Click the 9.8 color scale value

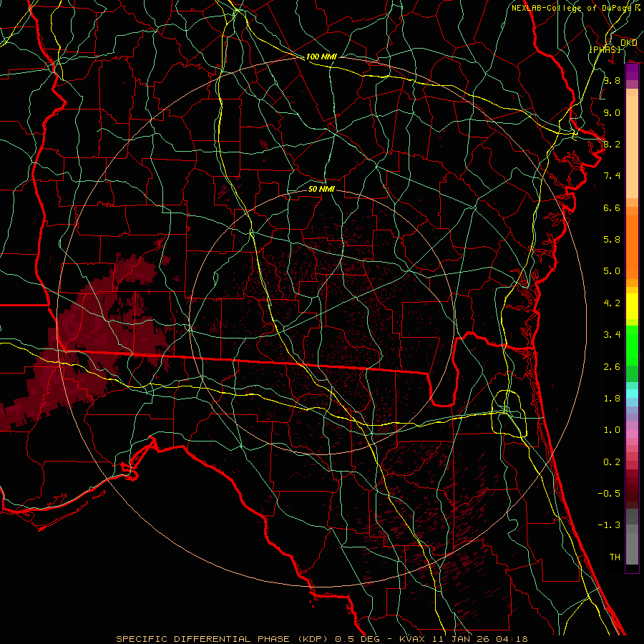pyautogui.click(x=612, y=80)
